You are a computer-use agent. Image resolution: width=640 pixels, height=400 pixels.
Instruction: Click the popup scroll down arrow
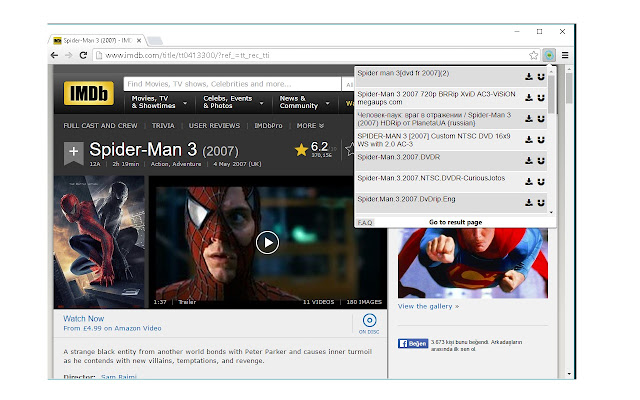551,212
